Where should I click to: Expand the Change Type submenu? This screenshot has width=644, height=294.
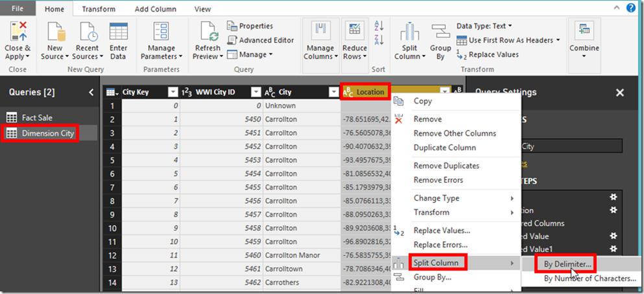(512, 198)
